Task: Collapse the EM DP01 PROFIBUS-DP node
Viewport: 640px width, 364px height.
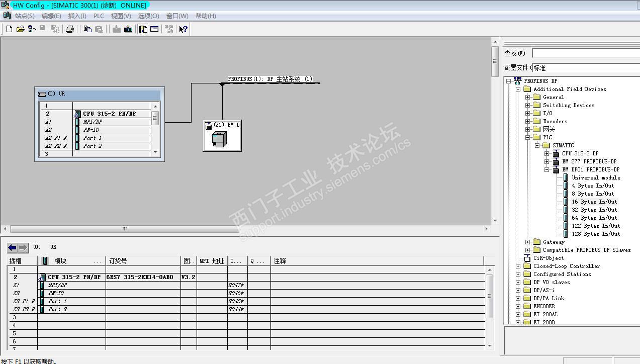Action: pos(547,169)
